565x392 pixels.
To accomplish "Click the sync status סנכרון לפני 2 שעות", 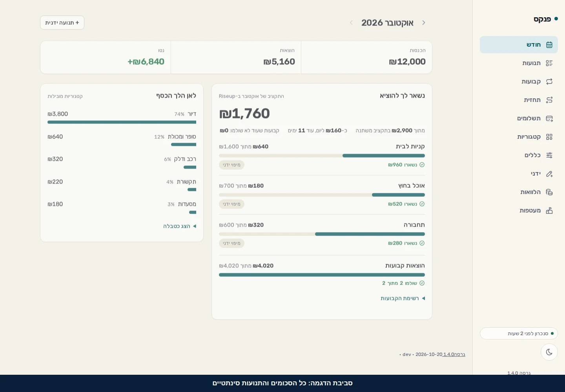I will [x=519, y=334].
